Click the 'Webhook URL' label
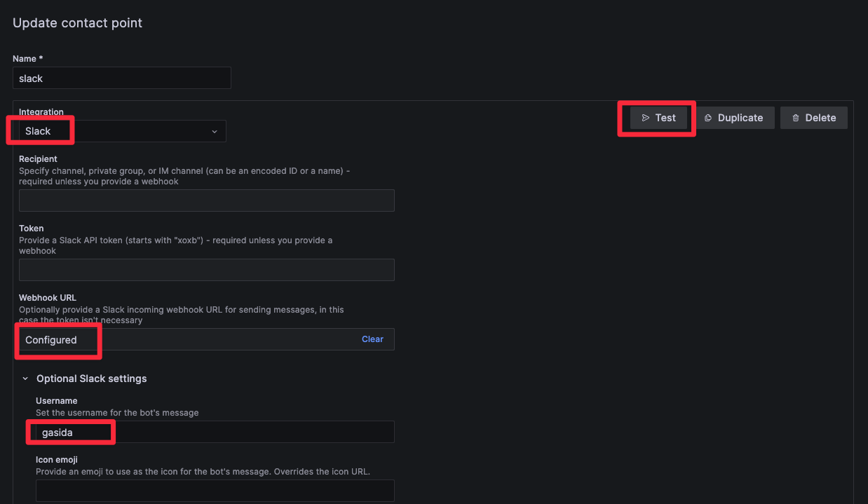 pos(48,298)
